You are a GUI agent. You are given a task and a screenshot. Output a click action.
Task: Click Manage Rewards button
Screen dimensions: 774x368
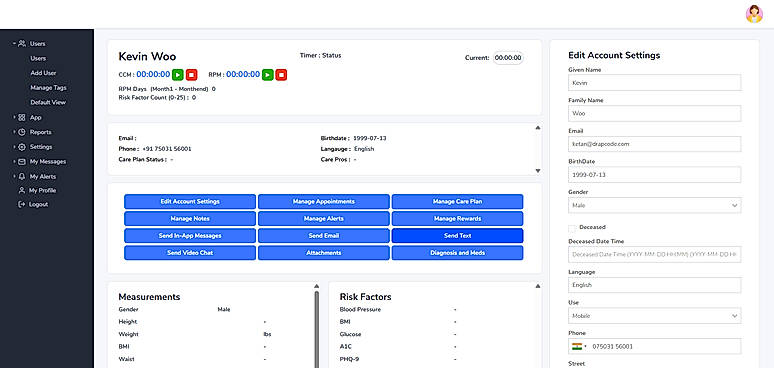(x=458, y=219)
